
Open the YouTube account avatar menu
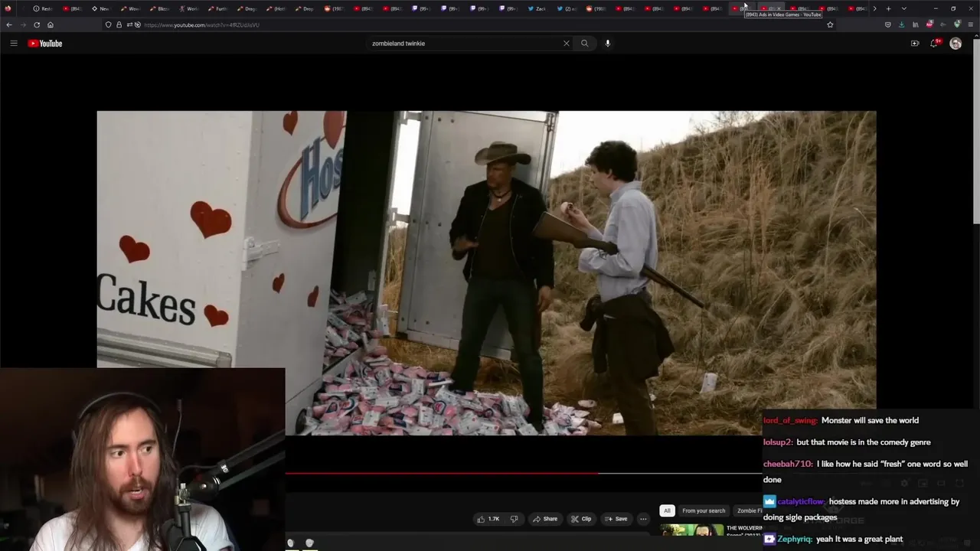click(955, 44)
